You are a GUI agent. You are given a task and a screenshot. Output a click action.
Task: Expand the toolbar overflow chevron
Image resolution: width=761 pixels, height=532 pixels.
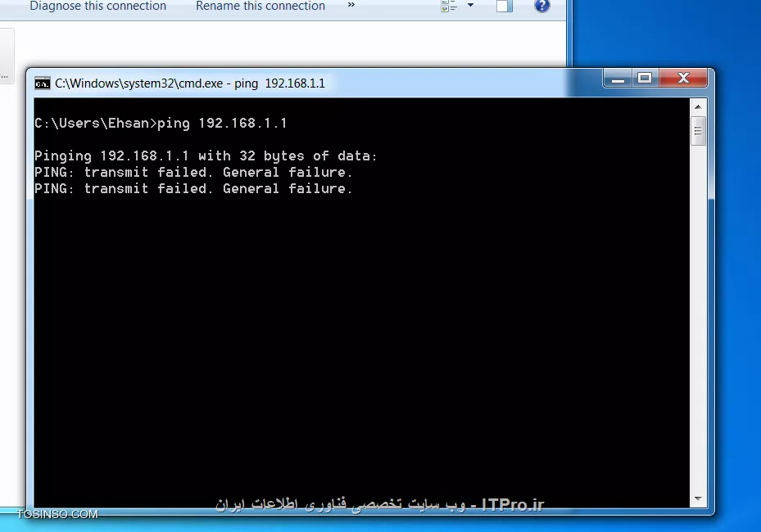point(351,5)
